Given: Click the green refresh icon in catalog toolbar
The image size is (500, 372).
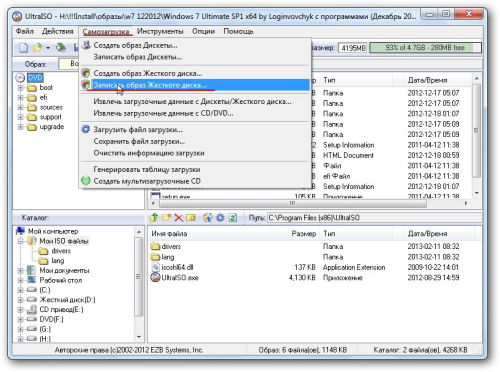Looking at the screenshot, I should tap(233, 218).
